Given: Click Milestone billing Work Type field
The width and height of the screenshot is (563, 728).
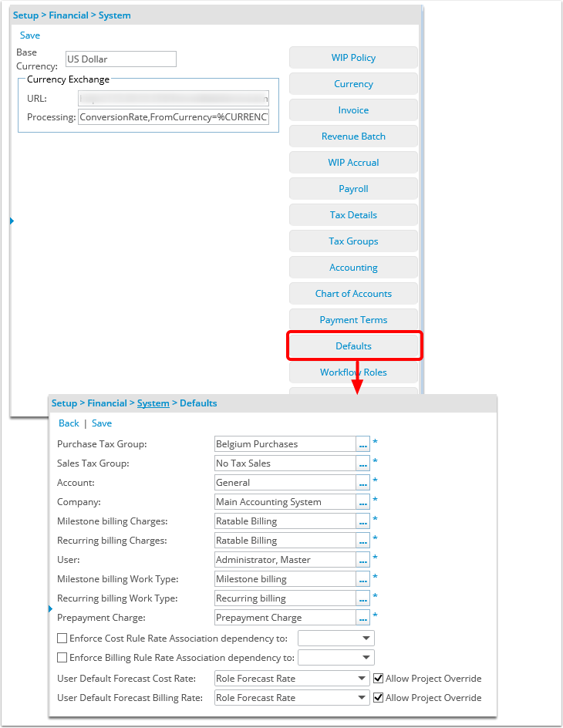Looking at the screenshot, I should (x=285, y=579).
